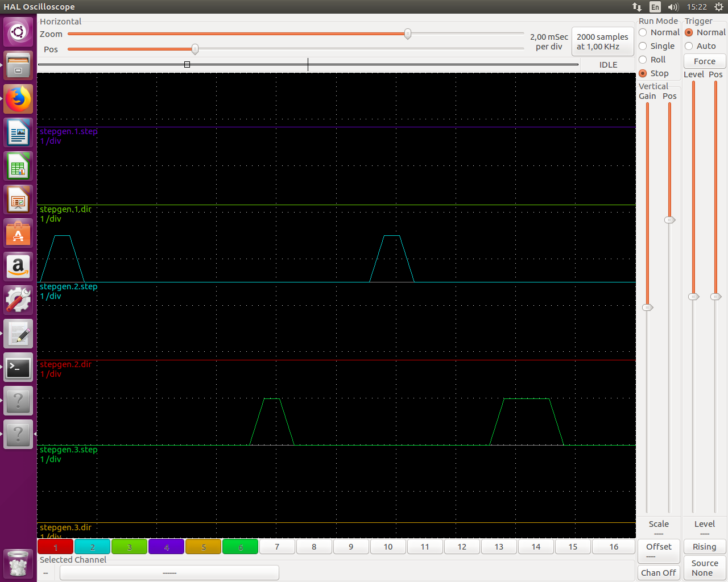
Task: Open the sound volume indicator
Action: (x=673, y=7)
